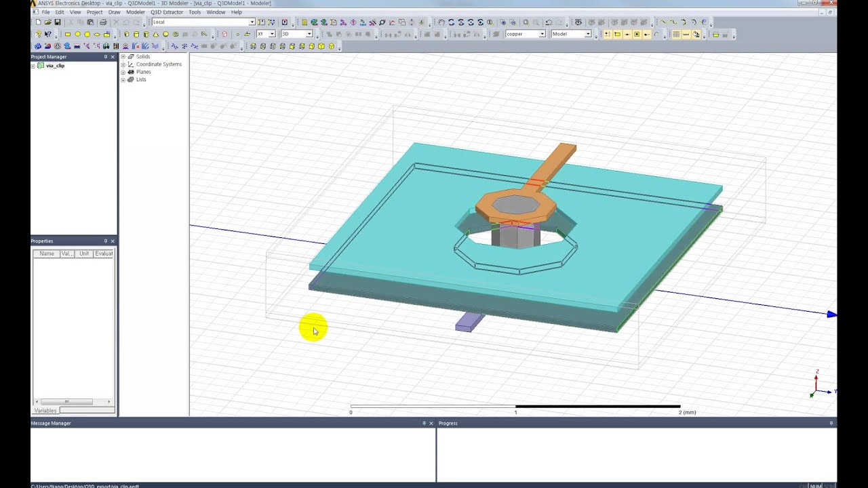The image size is (868, 488).
Task: Open the XY drawing plane dropdown
Action: (272, 34)
